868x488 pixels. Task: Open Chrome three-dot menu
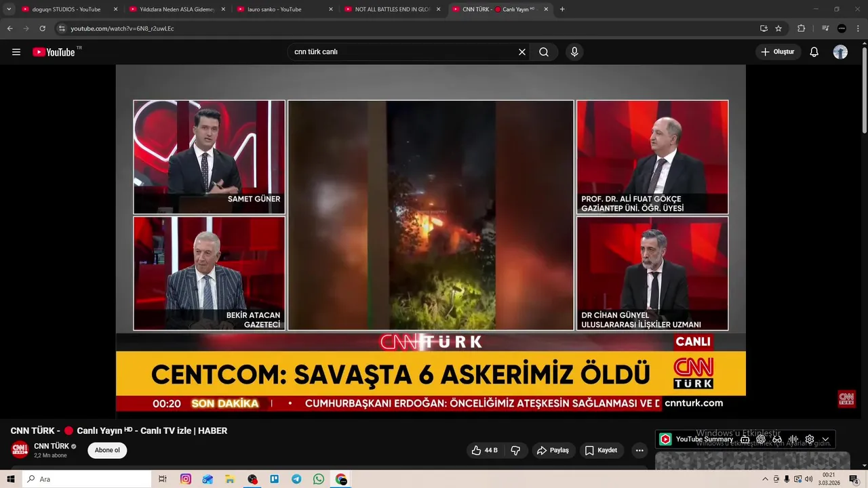(858, 28)
